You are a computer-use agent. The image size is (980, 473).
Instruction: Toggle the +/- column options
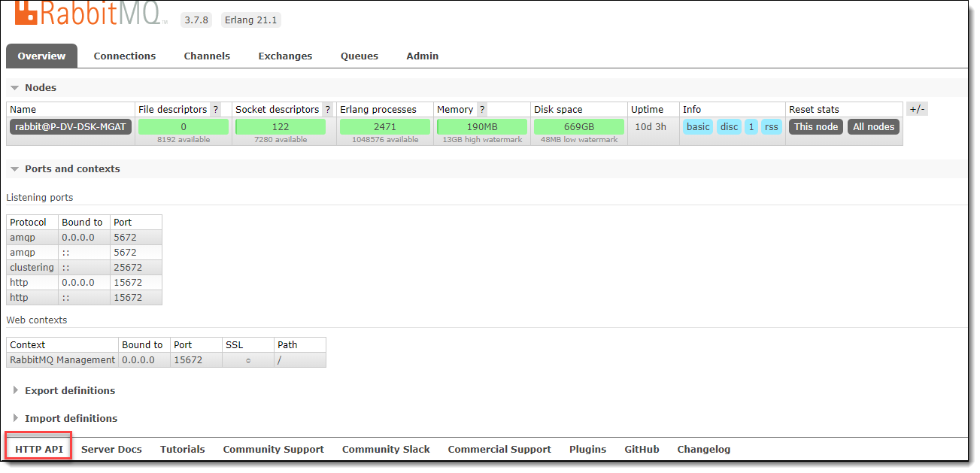pos(917,109)
